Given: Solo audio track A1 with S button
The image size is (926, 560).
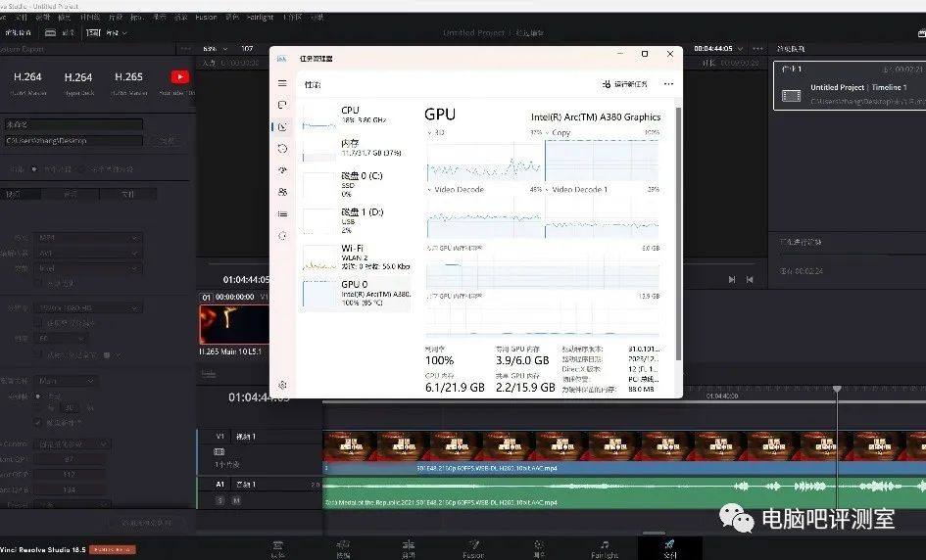Looking at the screenshot, I should [x=220, y=500].
